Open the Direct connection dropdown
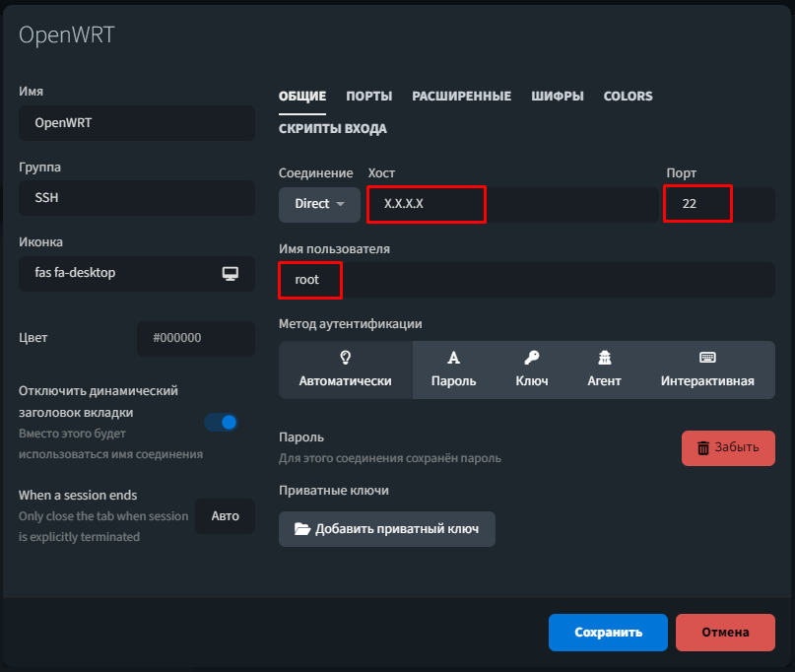Viewport: 795px width, 672px height. [x=319, y=204]
